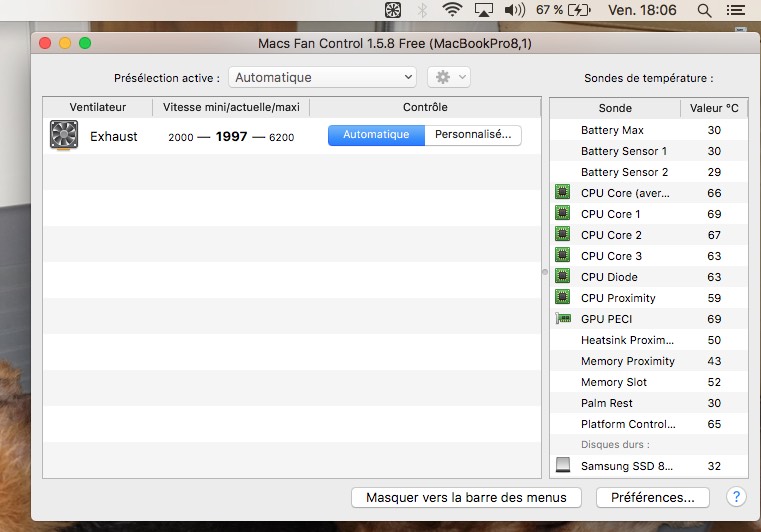Click the Valeur °C column header
761x532 pixels.
tap(714, 108)
